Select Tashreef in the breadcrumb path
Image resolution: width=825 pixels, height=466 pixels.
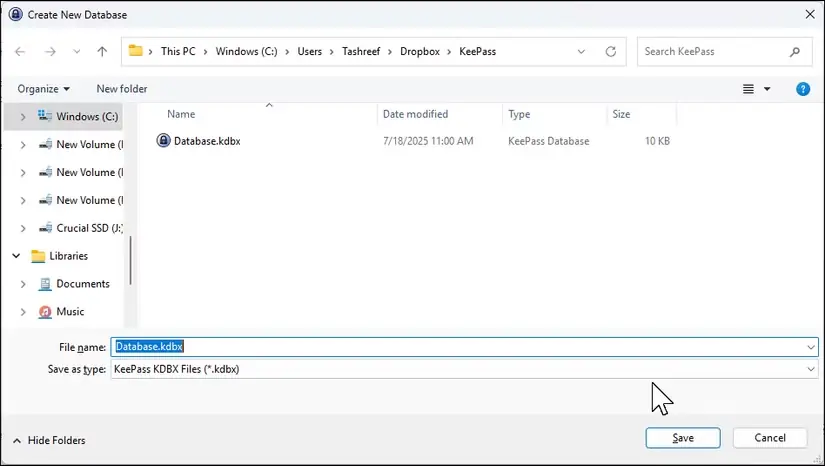[x=361, y=52]
